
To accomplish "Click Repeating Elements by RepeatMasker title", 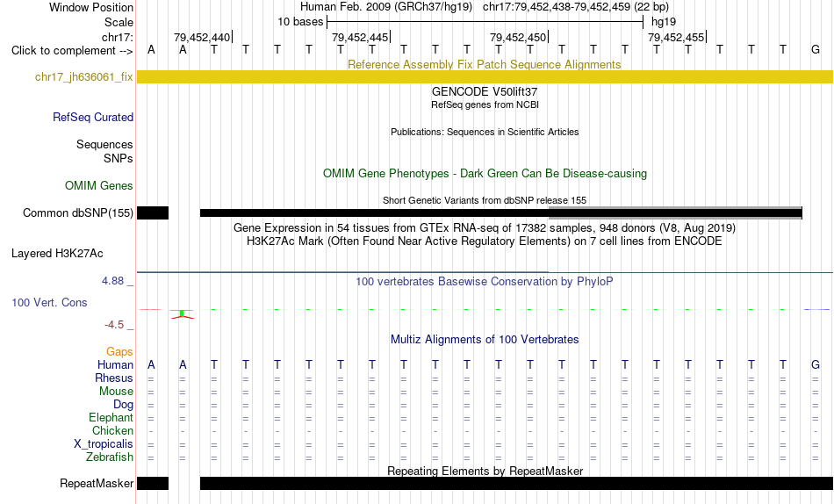I will point(485,471).
